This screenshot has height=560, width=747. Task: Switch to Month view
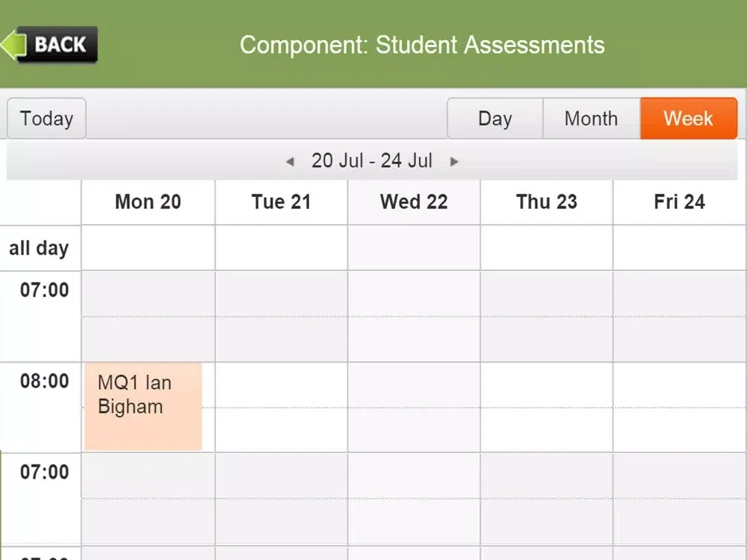point(591,119)
